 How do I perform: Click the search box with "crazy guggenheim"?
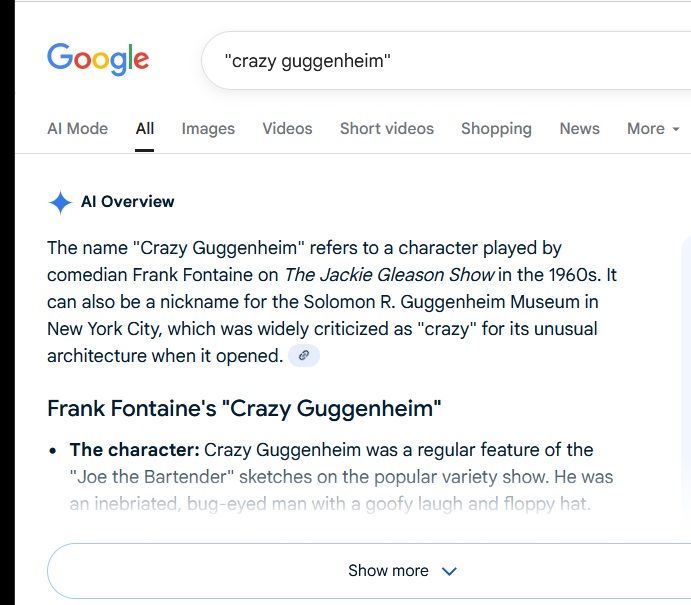pos(440,61)
